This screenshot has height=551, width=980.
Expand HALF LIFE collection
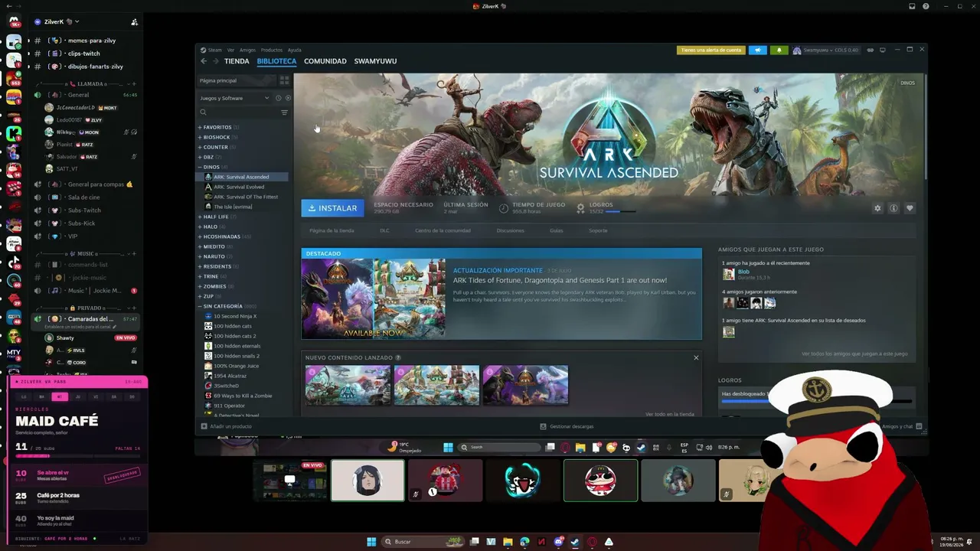tap(216, 217)
